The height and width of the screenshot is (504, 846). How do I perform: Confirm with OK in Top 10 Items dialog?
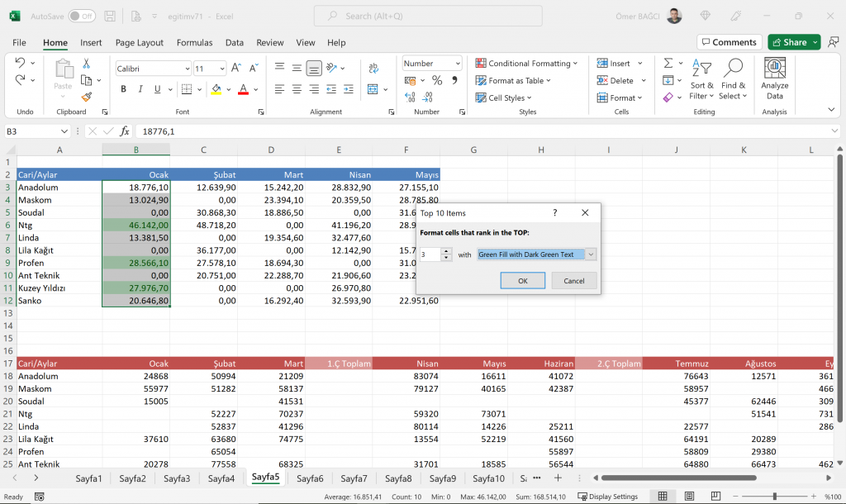click(x=523, y=281)
